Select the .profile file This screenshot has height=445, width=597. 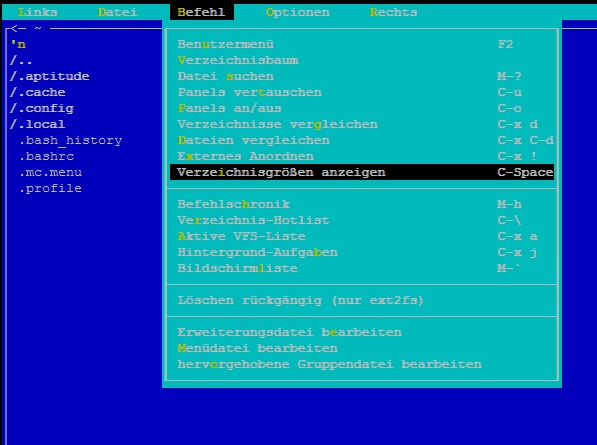[x=51, y=188]
